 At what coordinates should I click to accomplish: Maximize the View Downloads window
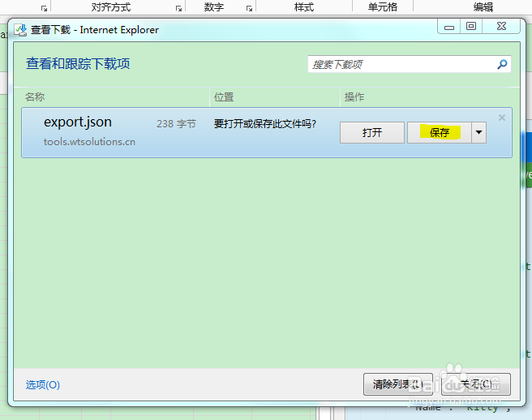click(x=471, y=27)
